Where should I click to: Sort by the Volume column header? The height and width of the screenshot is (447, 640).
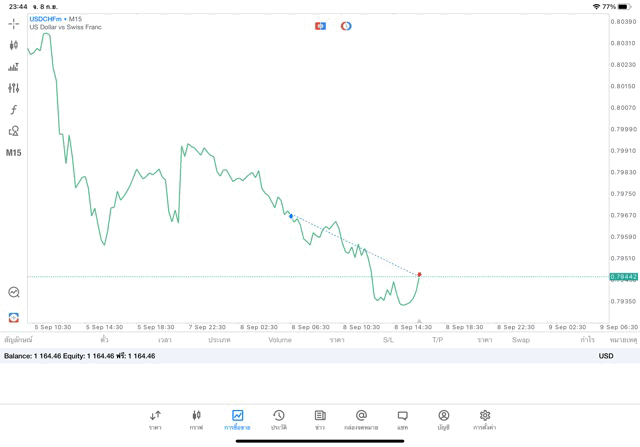pos(280,340)
